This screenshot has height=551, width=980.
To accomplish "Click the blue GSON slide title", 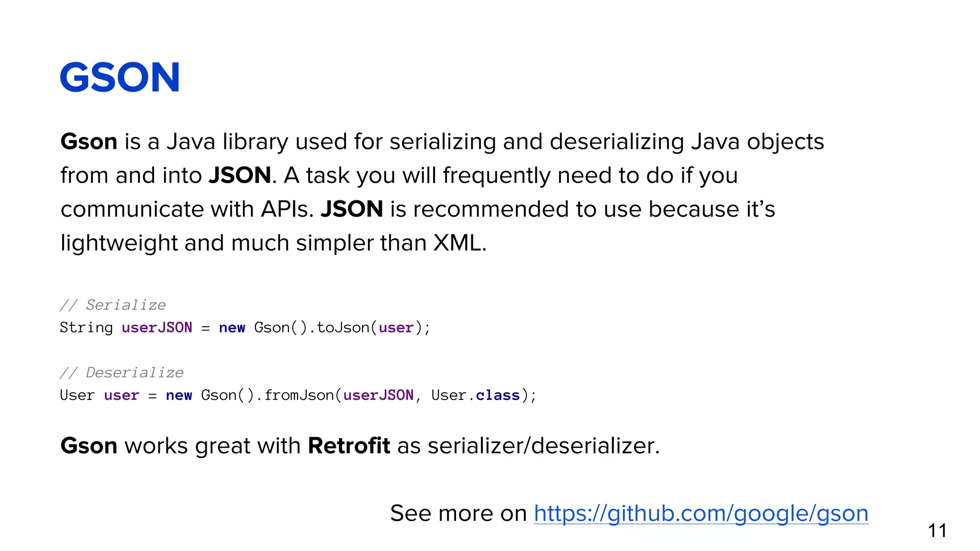I will 120,77.
